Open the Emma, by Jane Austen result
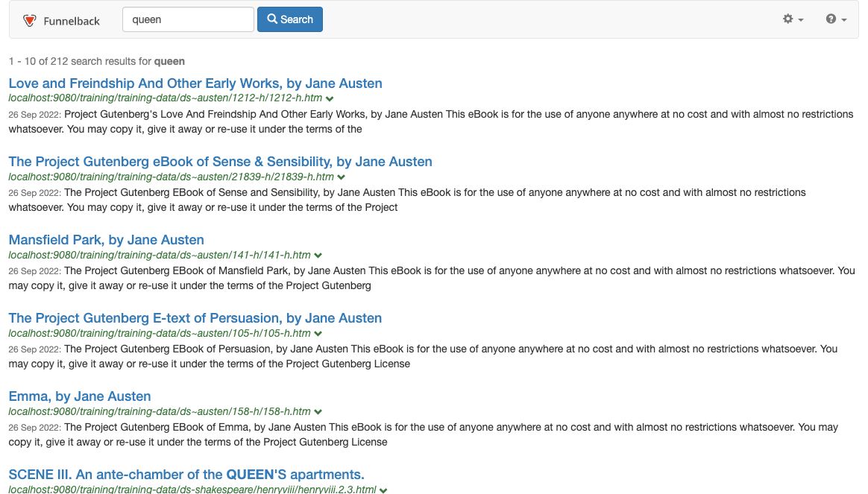The height and width of the screenshot is (494, 868). click(x=80, y=396)
